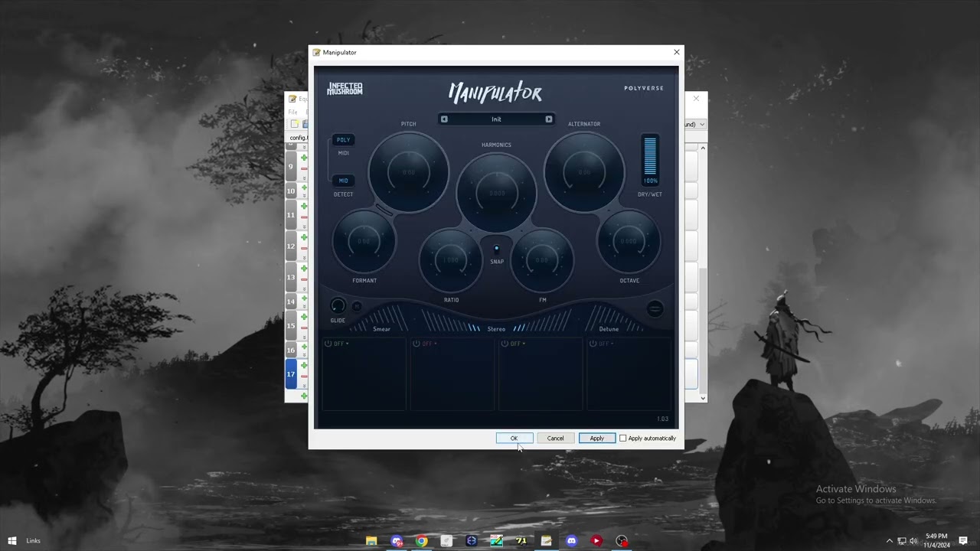This screenshot has height=551, width=980.
Task: Toggle power icon of second modulator slot
Action: click(416, 344)
